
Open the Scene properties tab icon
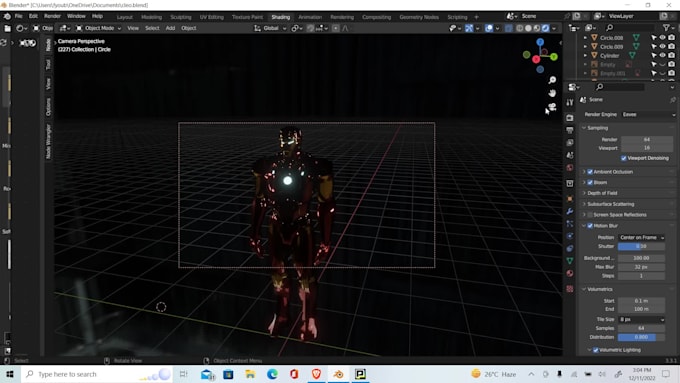point(570,155)
